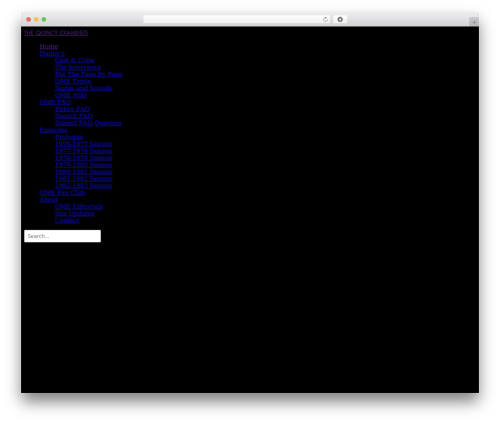Open the QME Fan Club link
Viewport: 500px width, 423px height.
(x=62, y=193)
